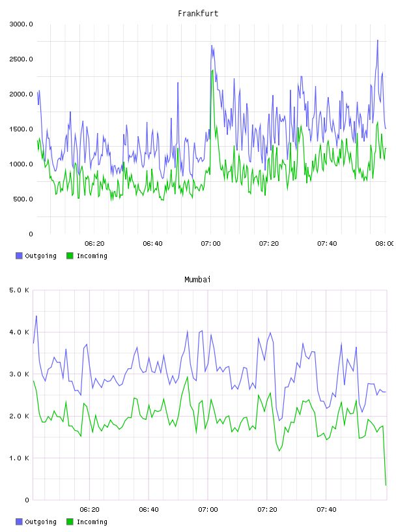Screen dimensions: 396x532
Task: Click the Frankfurt Outgoing blue legend swatch
Action: (x=19, y=256)
